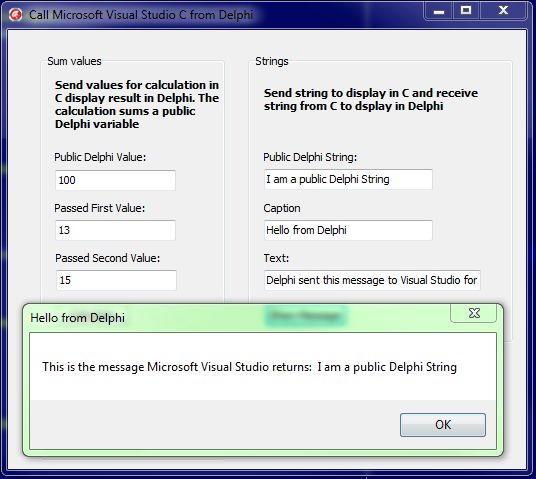The height and width of the screenshot is (479, 536).
Task: Click the 'Passed Second Value:' label
Action: tap(107, 258)
